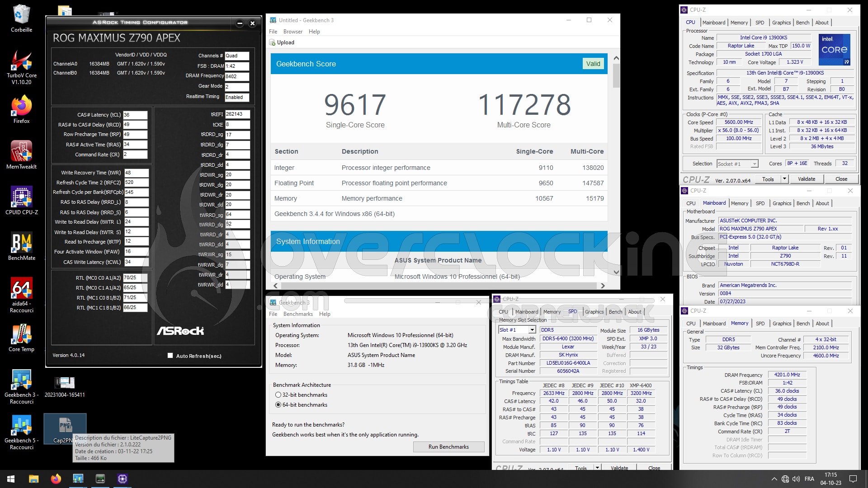
Task: Click the Upload icon in the Geekbench results window
Action: click(273, 42)
